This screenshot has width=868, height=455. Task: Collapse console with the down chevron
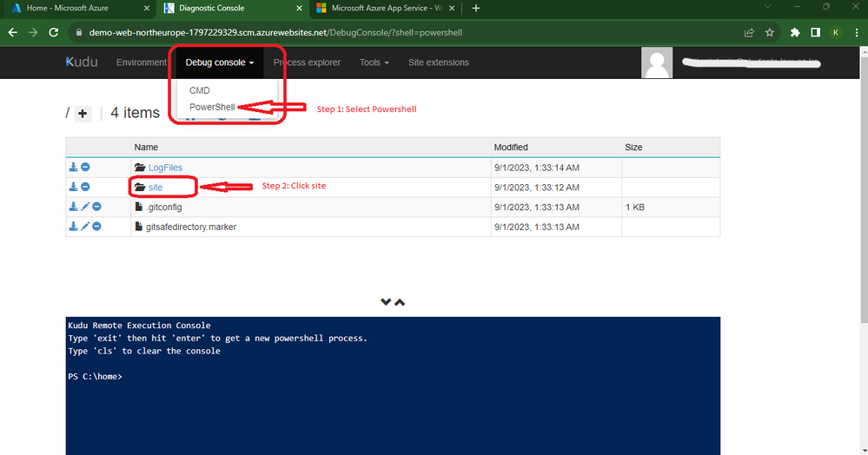click(386, 301)
